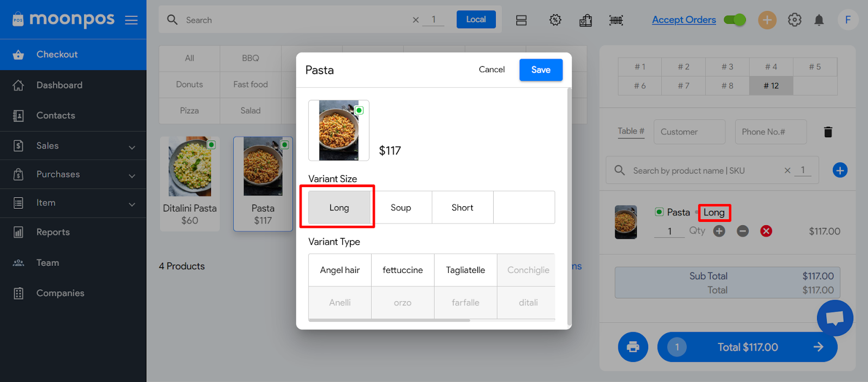
Task: Toggle the Accept Orders switch
Action: pos(735,20)
